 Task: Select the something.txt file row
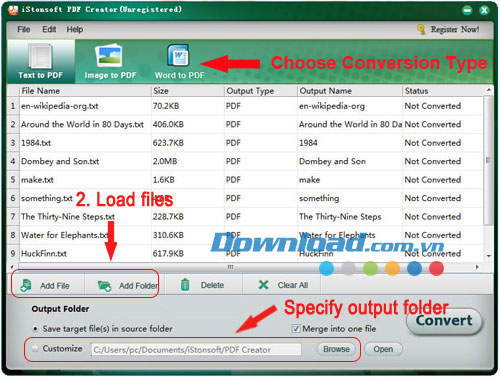pyautogui.click(x=245, y=198)
